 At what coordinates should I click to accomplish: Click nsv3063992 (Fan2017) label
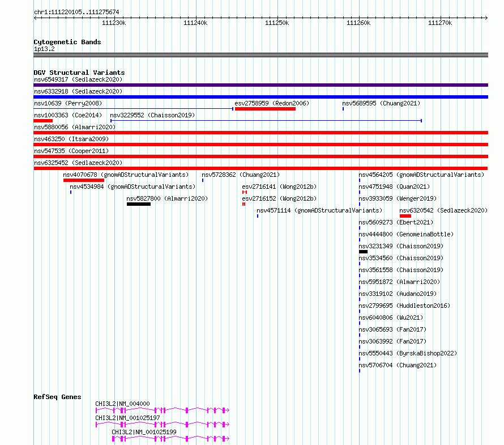(392, 341)
